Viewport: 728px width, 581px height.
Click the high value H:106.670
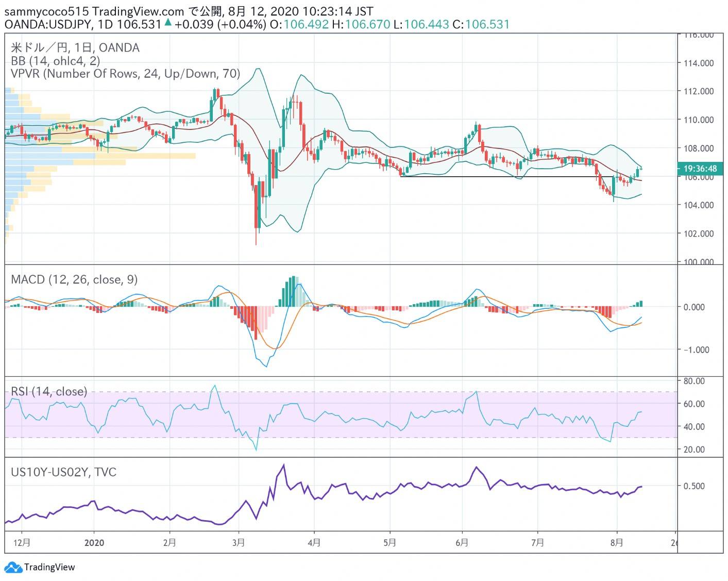[361, 24]
